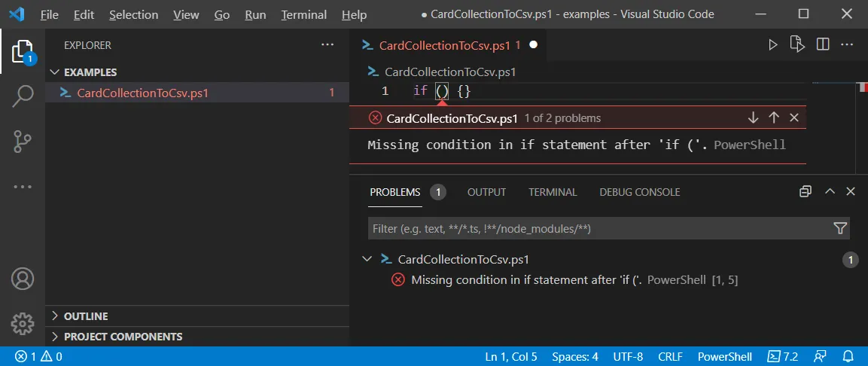Viewport: 868px width, 366px height.
Task: Collapse CardCollectionToCsv.ps1 group in Problems
Action: coord(367,259)
